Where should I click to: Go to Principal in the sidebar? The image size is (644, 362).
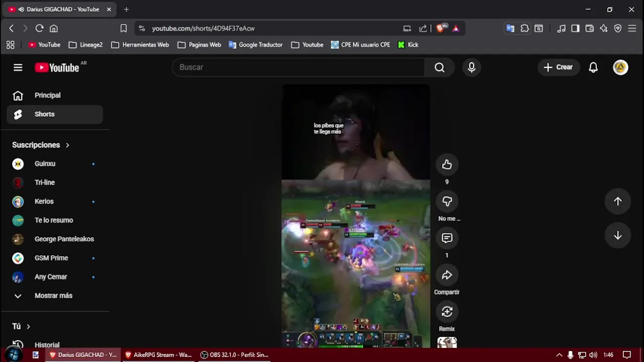click(55, 96)
